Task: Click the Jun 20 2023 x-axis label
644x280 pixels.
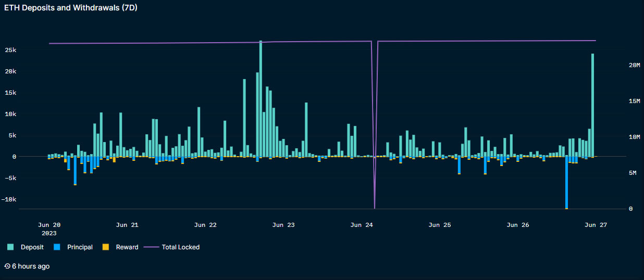Action: [x=49, y=229]
